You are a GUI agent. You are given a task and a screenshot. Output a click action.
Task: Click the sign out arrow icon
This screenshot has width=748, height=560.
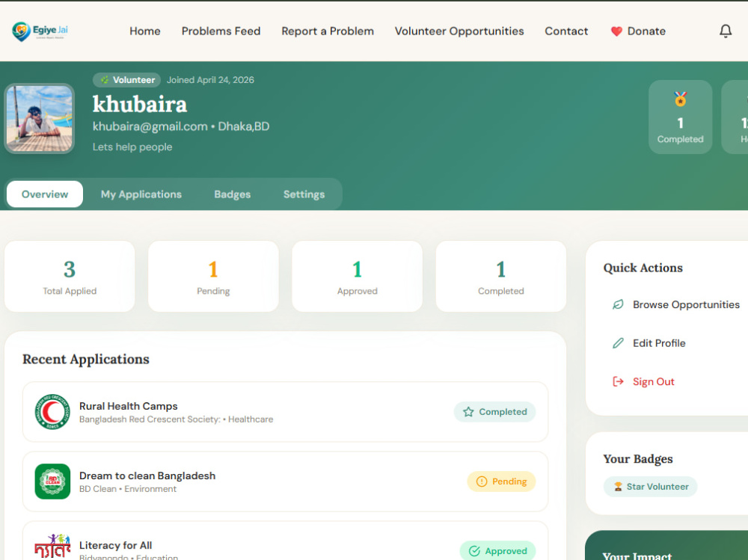tap(618, 381)
